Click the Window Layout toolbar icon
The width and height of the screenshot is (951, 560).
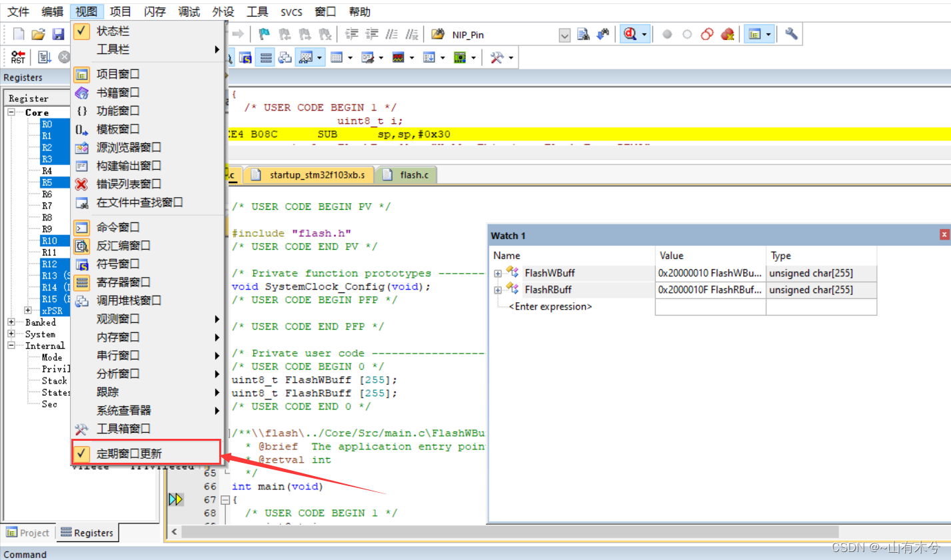[x=754, y=34]
